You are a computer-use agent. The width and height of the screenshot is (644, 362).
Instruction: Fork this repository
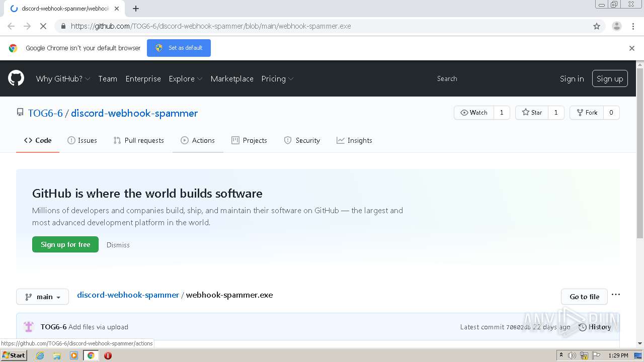pos(587,113)
